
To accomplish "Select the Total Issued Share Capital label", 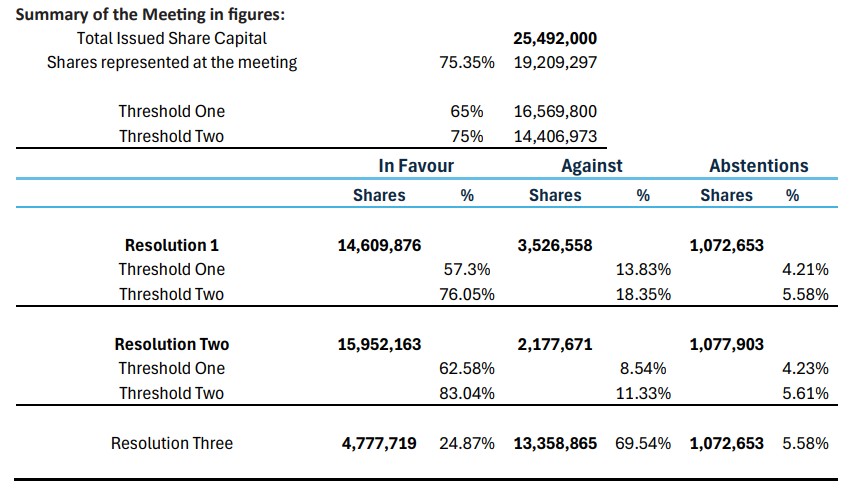I will pos(172,38).
